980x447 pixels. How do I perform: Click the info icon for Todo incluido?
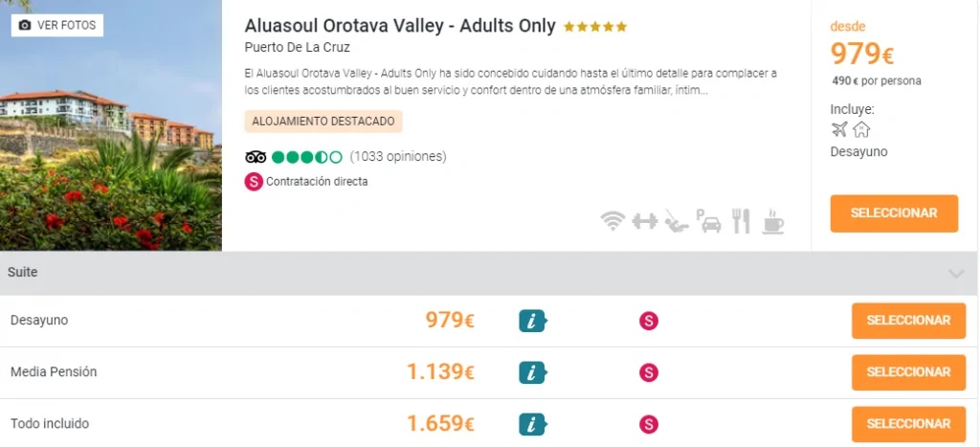[532, 424]
